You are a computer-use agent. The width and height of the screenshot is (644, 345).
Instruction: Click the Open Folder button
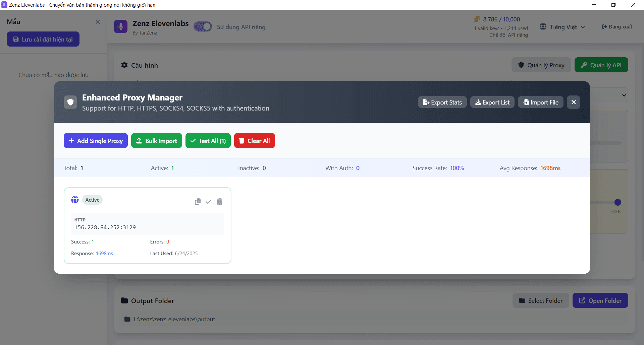point(600,300)
